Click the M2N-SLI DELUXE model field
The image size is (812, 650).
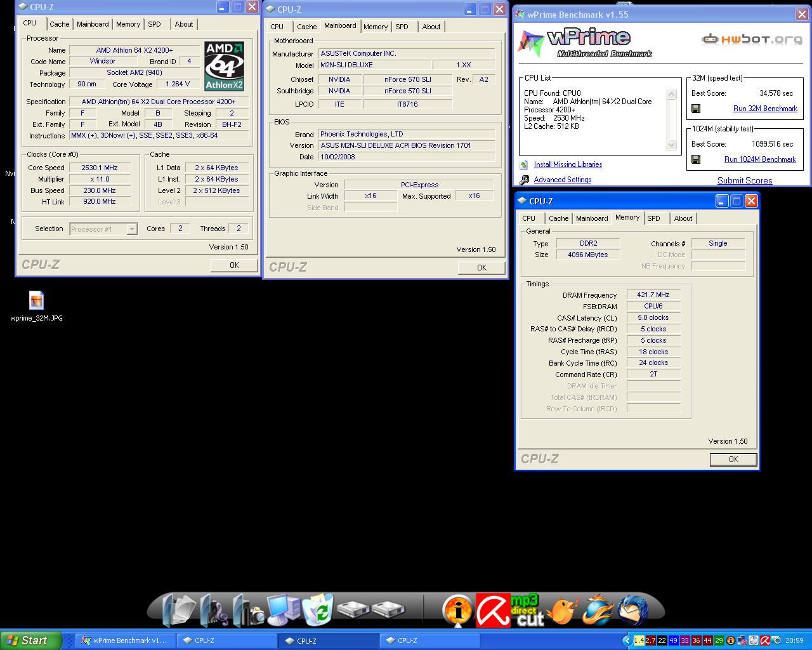click(x=374, y=65)
